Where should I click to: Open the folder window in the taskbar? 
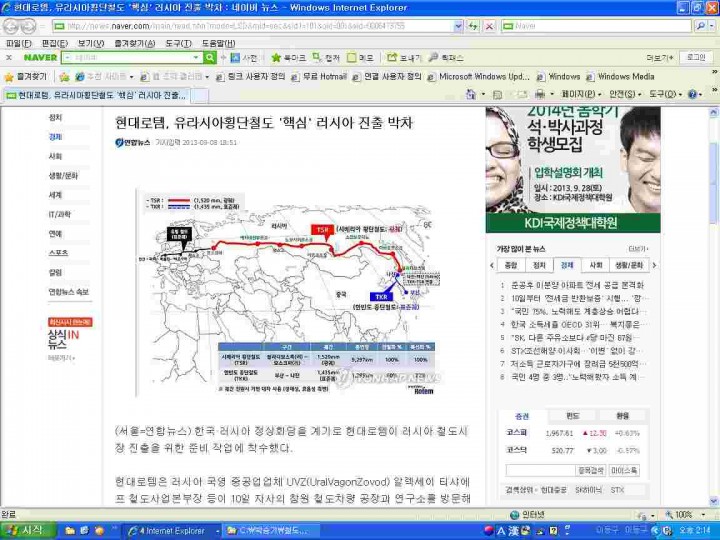(271, 531)
